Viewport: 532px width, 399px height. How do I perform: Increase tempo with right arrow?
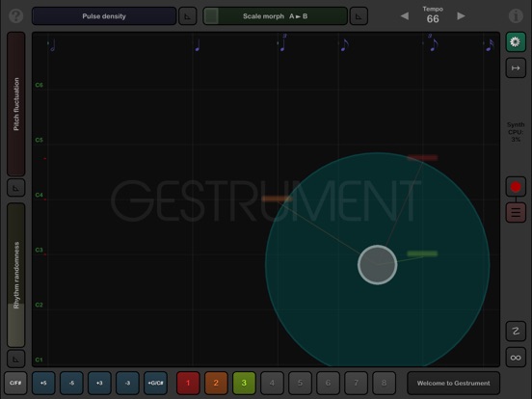461,16
